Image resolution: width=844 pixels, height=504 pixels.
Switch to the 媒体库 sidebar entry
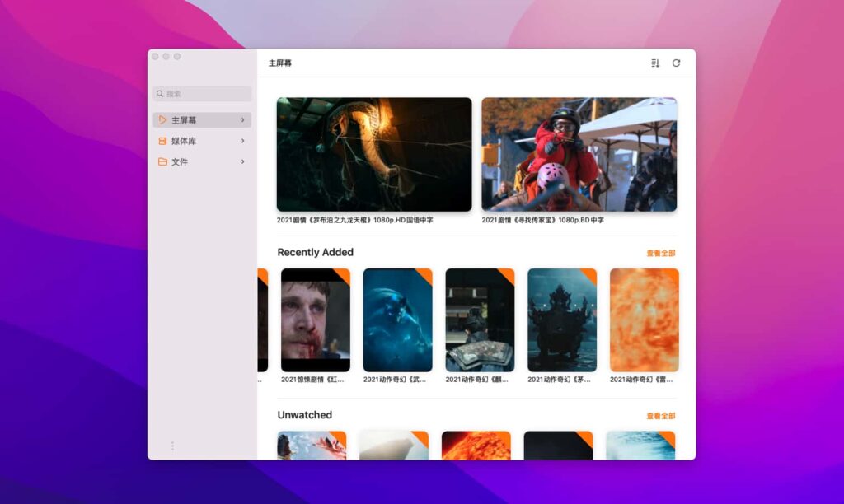(x=185, y=141)
